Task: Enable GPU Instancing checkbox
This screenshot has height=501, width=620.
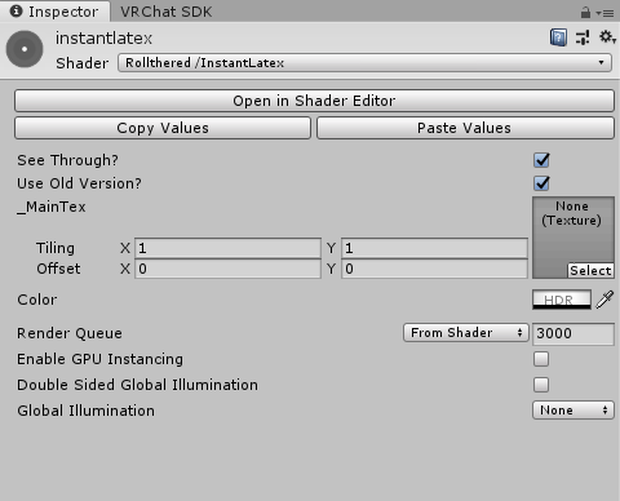Action: click(541, 359)
